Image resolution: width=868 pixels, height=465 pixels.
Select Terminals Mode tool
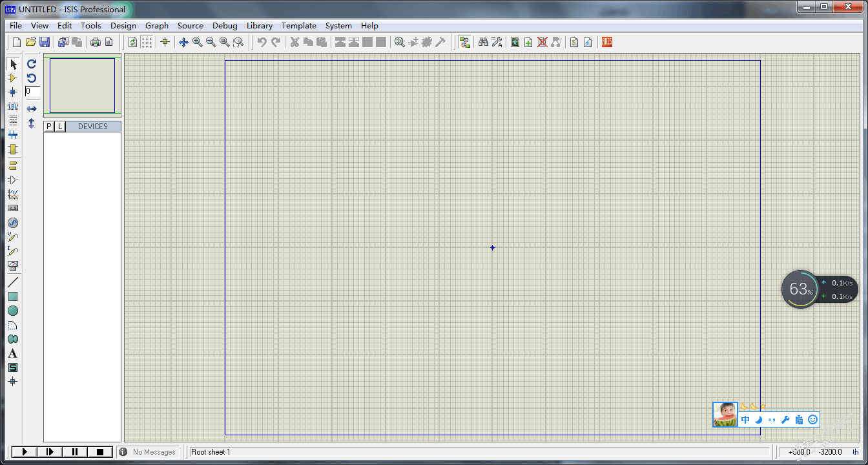13,166
